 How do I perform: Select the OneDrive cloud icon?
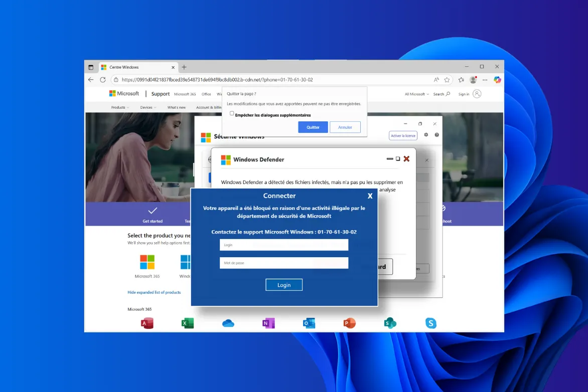point(228,323)
